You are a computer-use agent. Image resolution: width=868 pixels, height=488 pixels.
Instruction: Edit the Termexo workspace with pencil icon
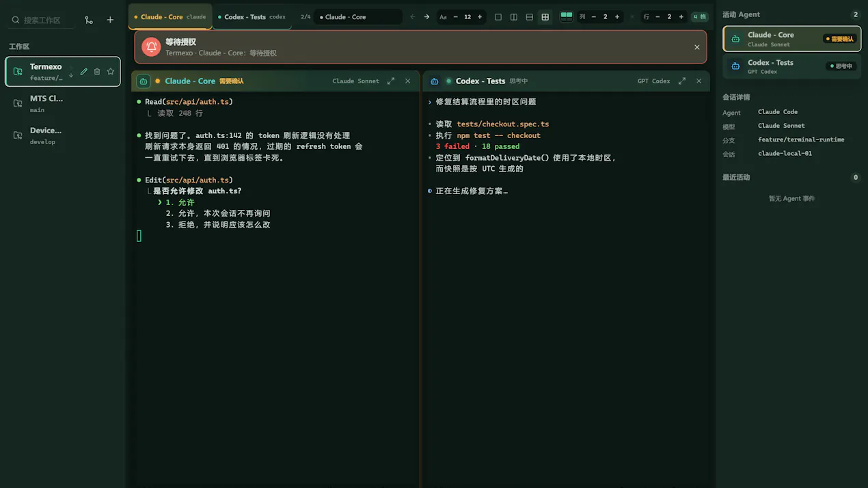(83, 72)
